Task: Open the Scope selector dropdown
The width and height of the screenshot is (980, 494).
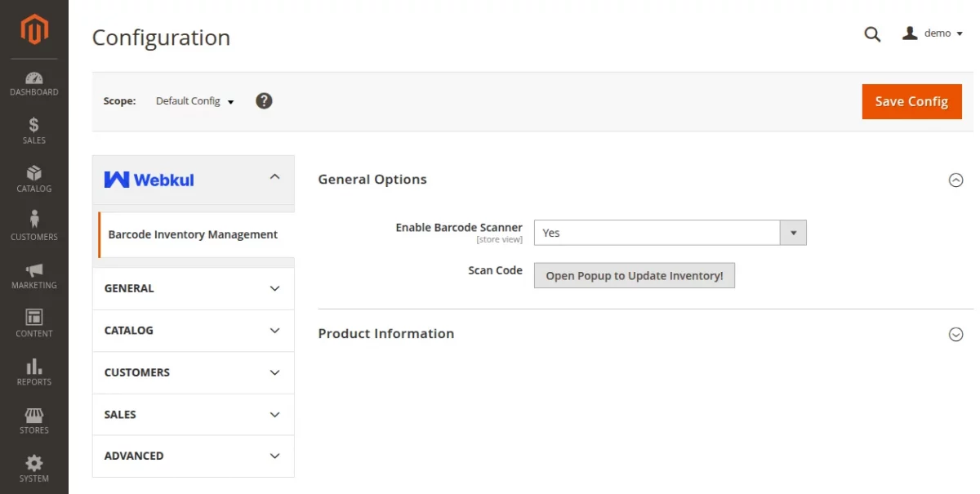Action: [194, 100]
